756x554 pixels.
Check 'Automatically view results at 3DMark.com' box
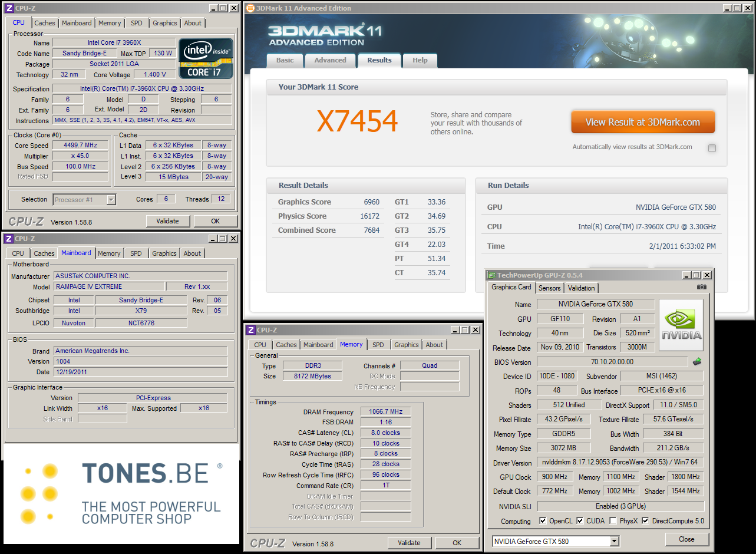pos(712,149)
